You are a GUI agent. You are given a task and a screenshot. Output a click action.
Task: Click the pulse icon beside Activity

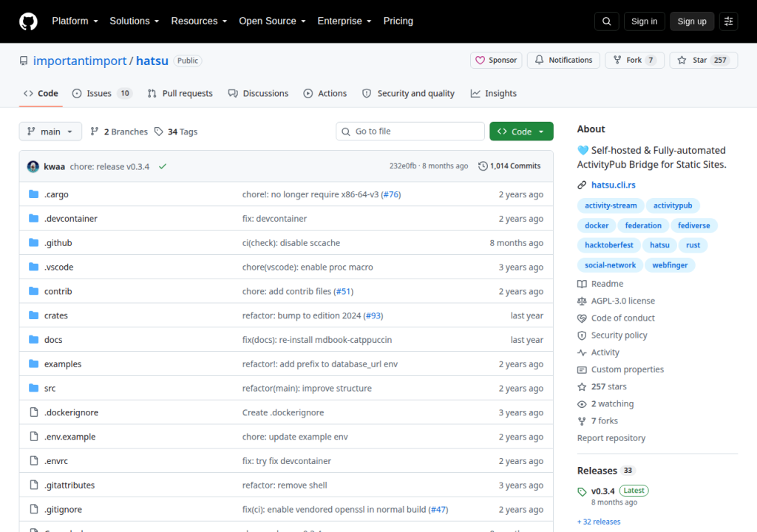tap(582, 353)
